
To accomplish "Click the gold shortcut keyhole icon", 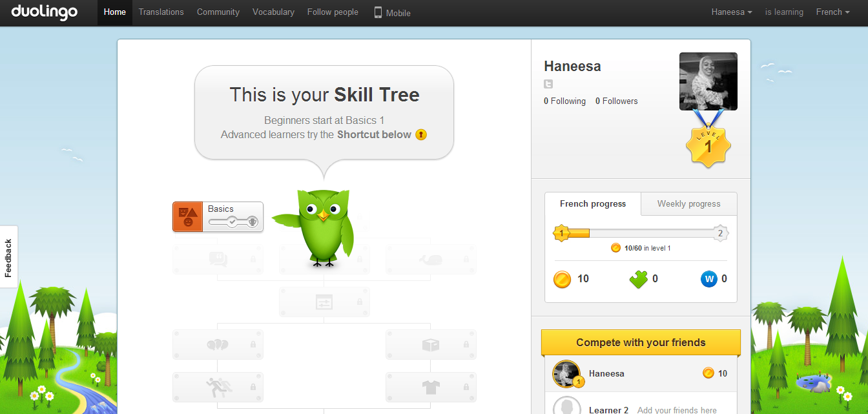I will tap(421, 135).
